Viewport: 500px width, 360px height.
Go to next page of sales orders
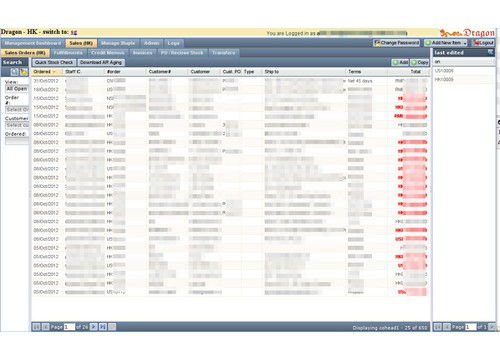coord(94,327)
